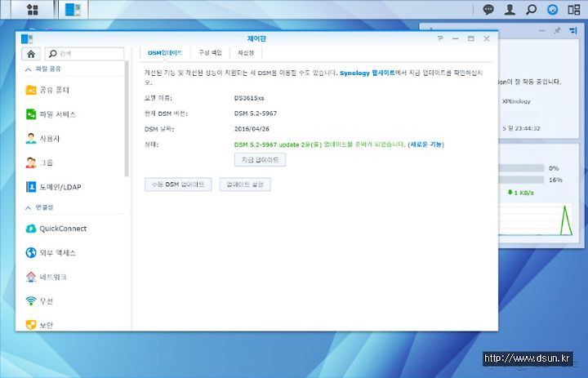Click the 2016/04/26 DSM date value

(252, 129)
